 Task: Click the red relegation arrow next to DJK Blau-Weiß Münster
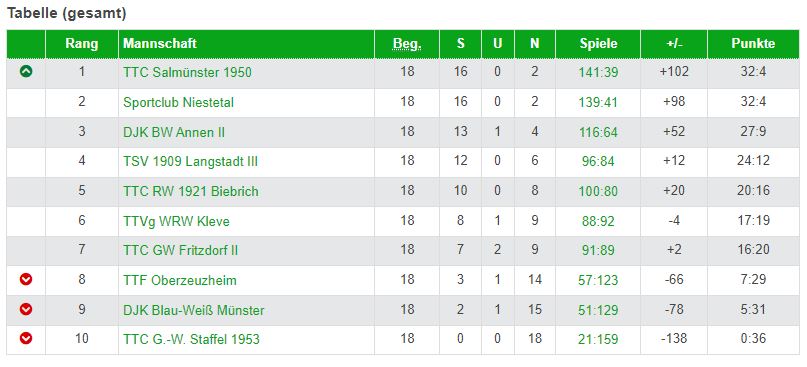tap(26, 309)
